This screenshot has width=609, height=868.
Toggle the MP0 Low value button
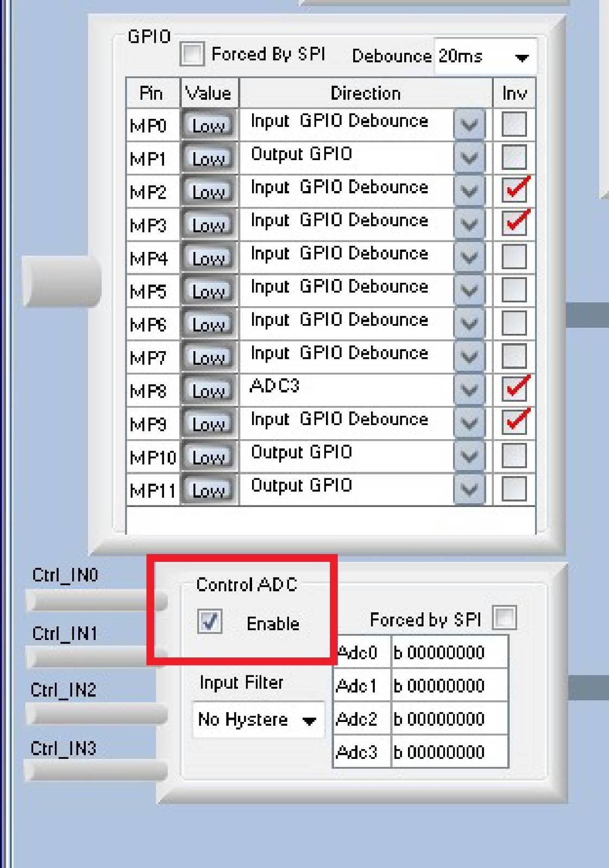[x=209, y=125]
